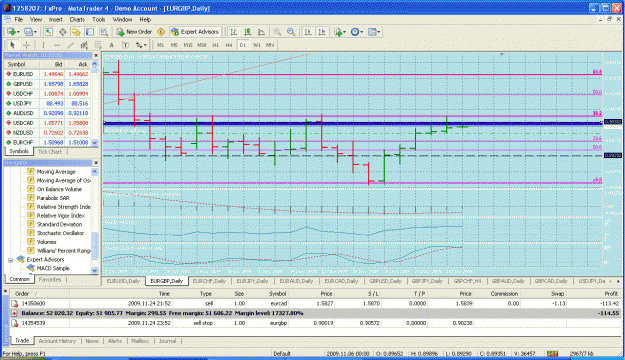The height and width of the screenshot is (360, 625).
Task: Open the EURUSD,Daily chart tab
Action: point(123,281)
